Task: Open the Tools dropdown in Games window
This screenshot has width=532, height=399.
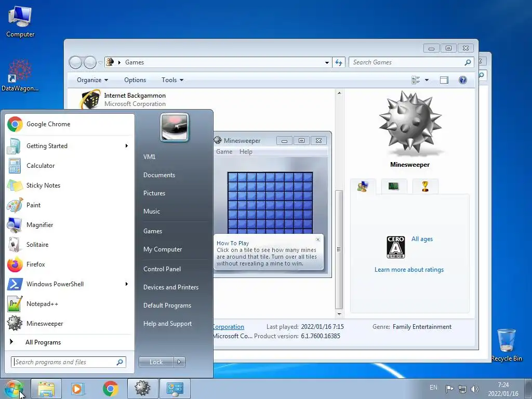Action: (172, 80)
